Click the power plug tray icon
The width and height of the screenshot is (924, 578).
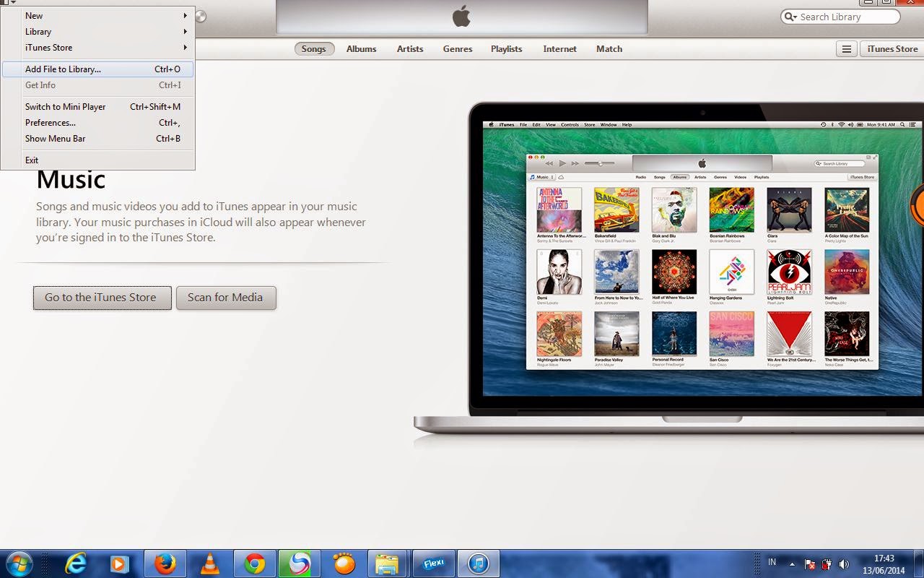pos(827,564)
